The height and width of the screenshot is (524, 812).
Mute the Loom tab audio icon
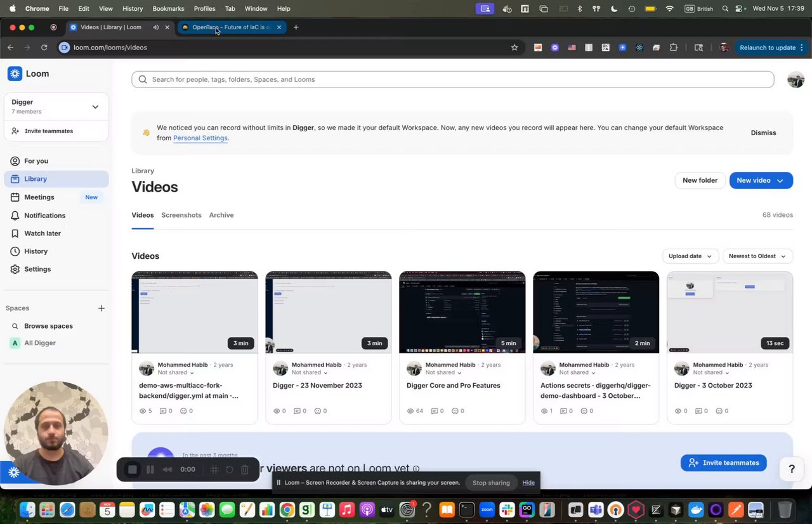point(155,27)
